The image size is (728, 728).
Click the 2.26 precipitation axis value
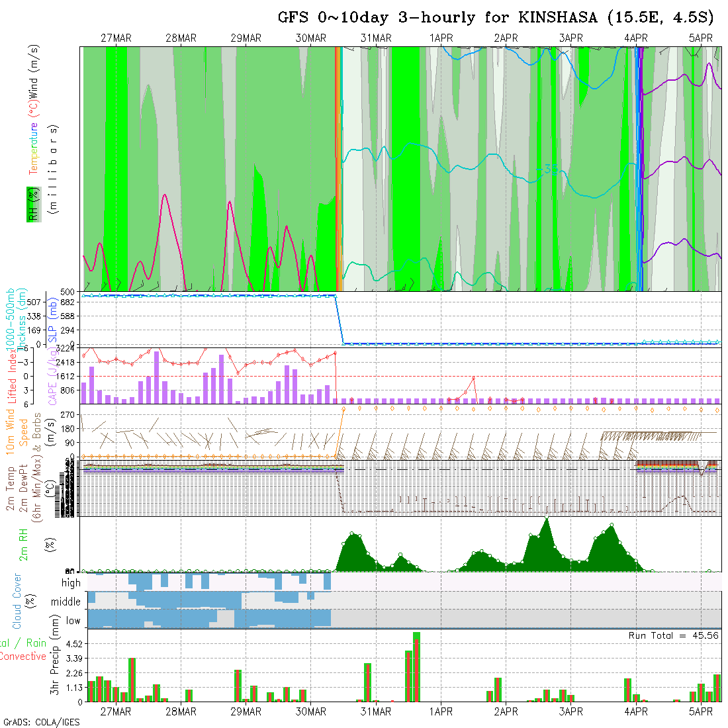coord(74,673)
